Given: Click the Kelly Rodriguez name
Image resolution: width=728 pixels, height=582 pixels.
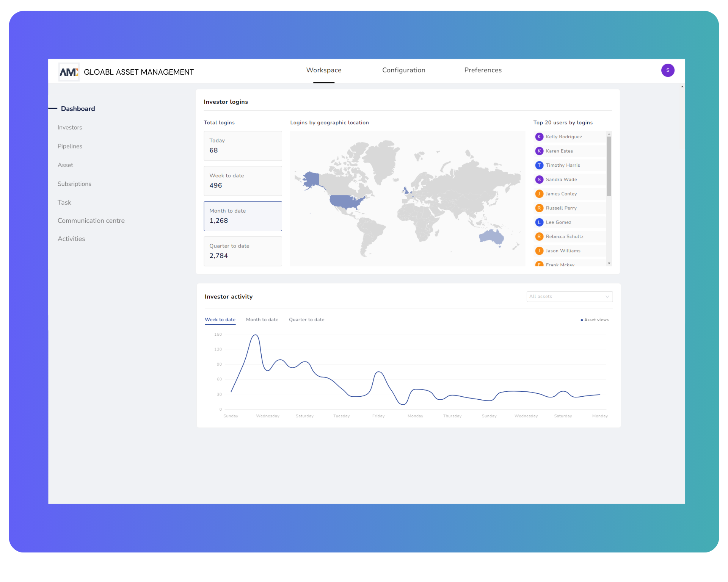Looking at the screenshot, I should [564, 137].
